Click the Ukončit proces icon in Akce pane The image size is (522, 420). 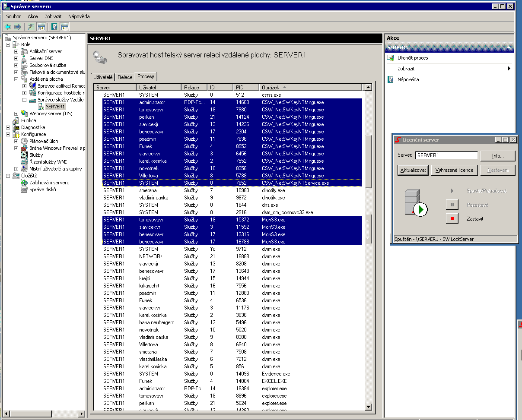[x=391, y=58]
